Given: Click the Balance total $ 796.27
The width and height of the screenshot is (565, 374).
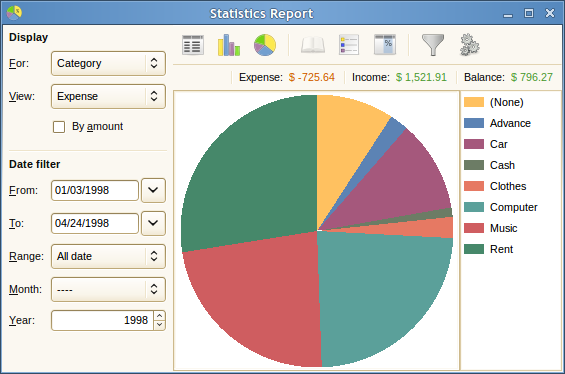Looking at the screenshot, I should [531, 77].
